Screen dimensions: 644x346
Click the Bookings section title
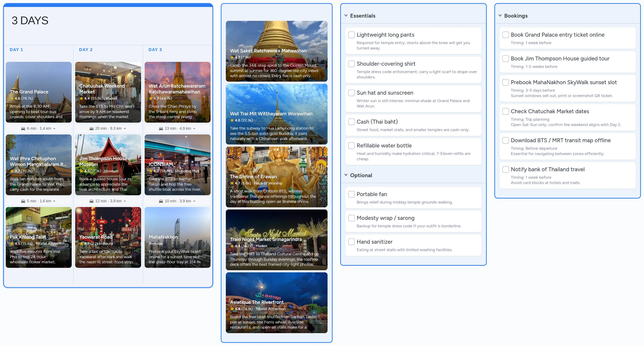pos(516,16)
